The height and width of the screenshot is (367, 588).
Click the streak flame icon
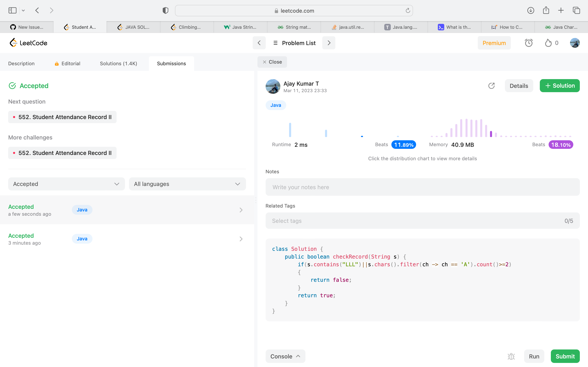(548, 43)
